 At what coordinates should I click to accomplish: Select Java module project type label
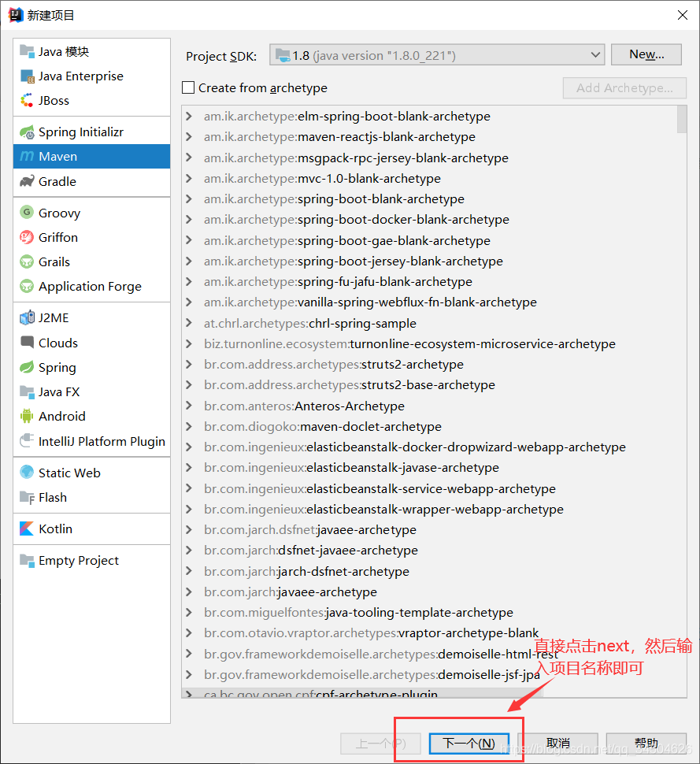click(x=64, y=52)
